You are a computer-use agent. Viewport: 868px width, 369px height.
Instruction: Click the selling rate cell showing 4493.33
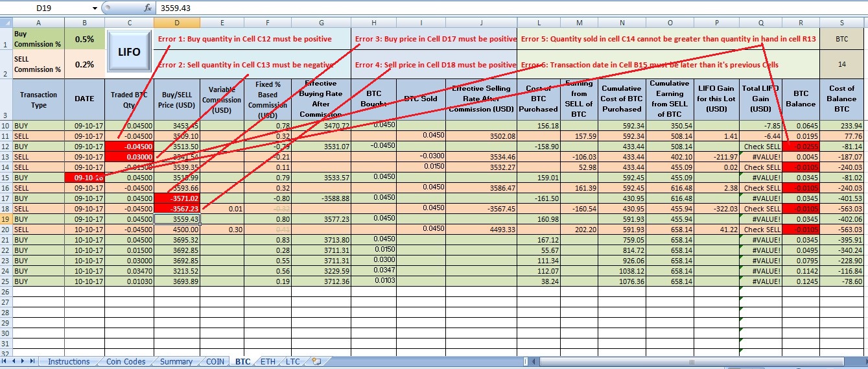click(481, 230)
